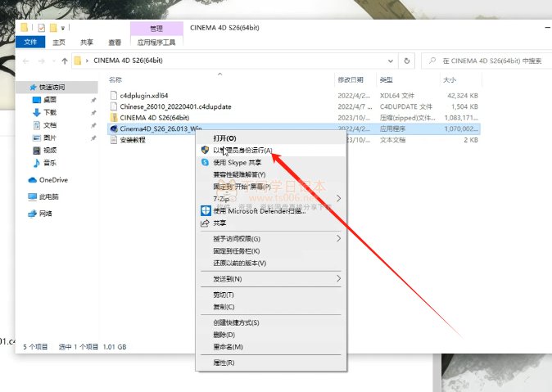Click the Quick access star icon

(x=33, y=87)
